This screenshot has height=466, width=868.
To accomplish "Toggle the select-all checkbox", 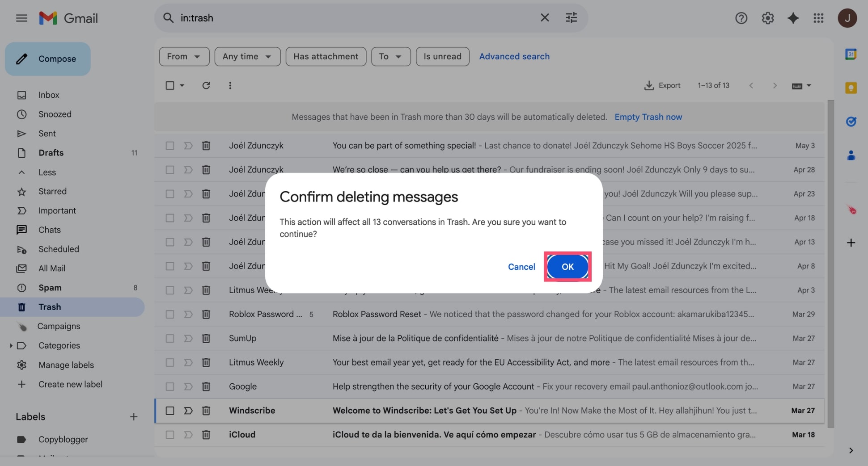I will 170,85.
